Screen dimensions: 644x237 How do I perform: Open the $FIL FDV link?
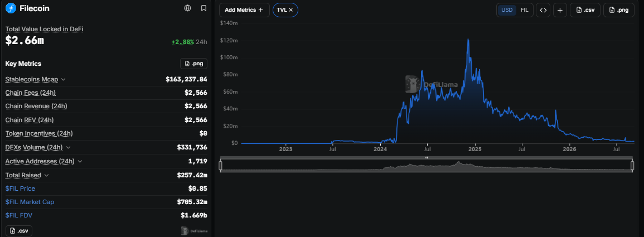click(x=19, y=215)
